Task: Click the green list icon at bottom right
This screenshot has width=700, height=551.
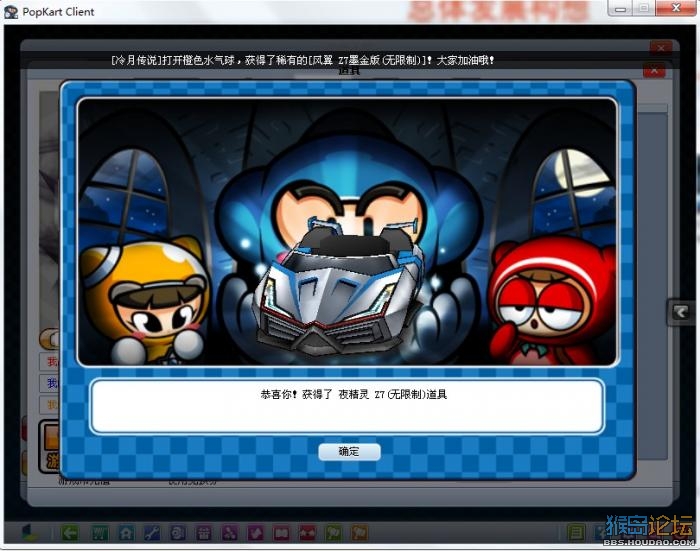Action: (x=576, y=533)
